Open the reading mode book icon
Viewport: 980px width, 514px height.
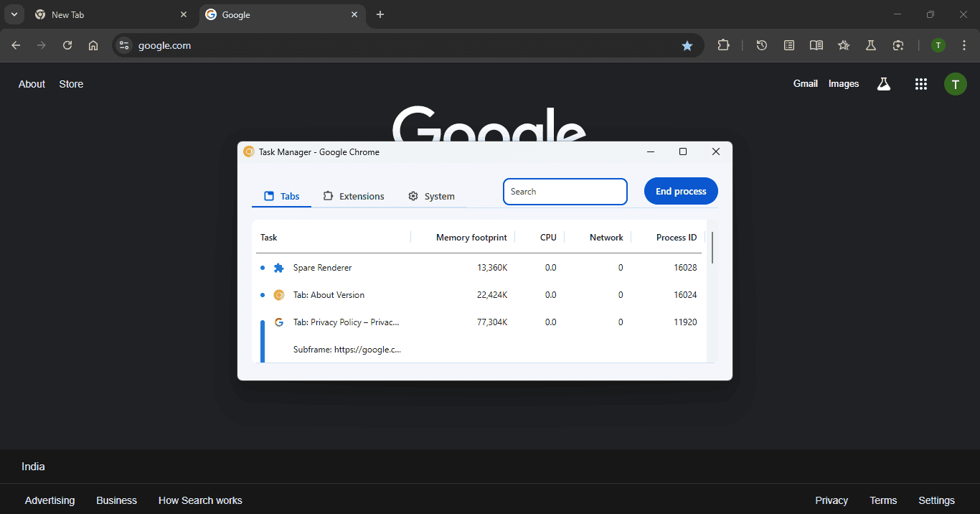tap(816, 45)
